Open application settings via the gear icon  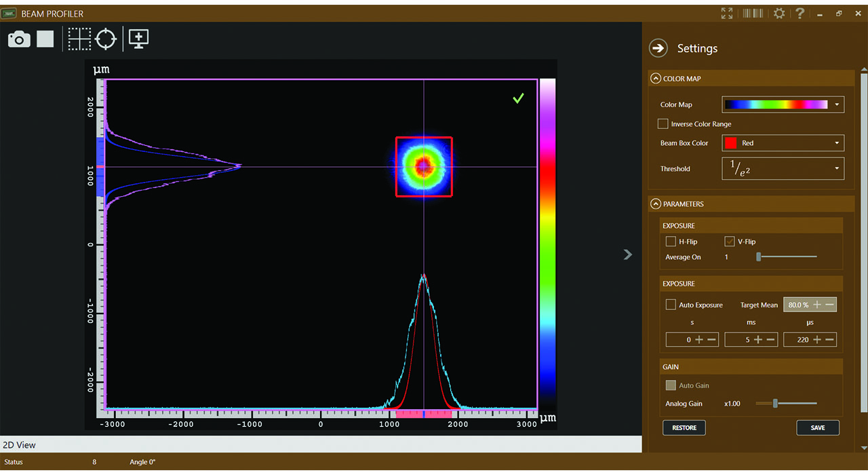coord(779,13)
